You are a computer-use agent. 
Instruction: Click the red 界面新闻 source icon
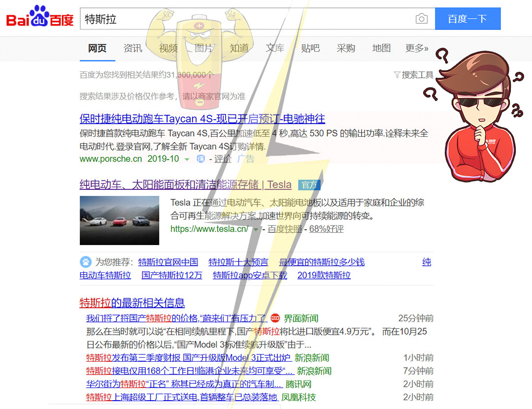pyautogui.click(x=275, y=318)
